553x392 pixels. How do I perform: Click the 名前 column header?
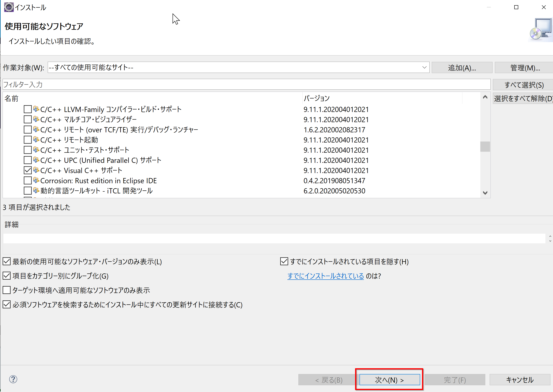(x=152, y=98)
